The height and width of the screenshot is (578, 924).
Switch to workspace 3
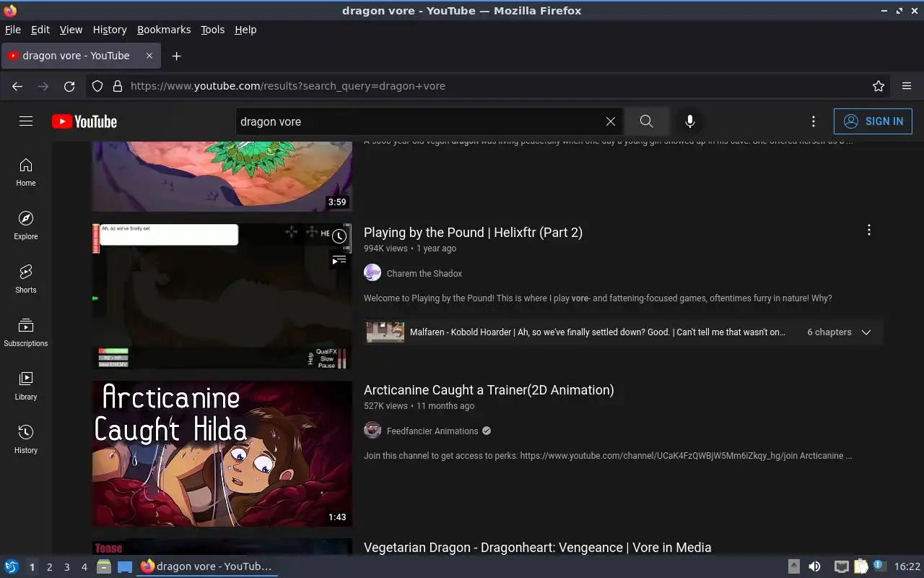pos(66,567)
